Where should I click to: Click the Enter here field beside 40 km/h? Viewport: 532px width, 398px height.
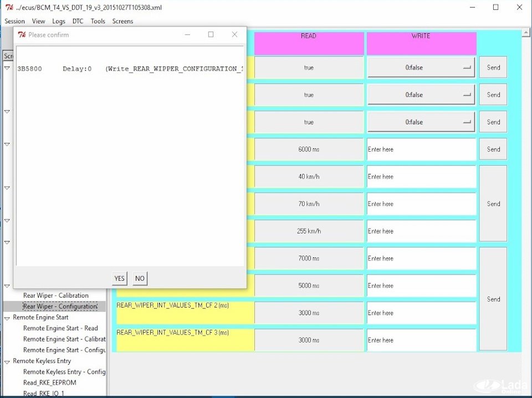click(x=421, y=177)
